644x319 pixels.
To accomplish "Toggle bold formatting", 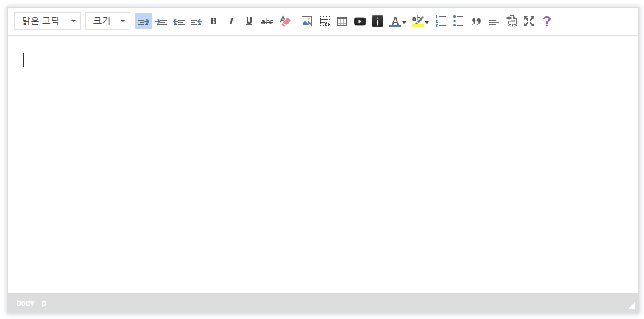I will click(213, 21).
